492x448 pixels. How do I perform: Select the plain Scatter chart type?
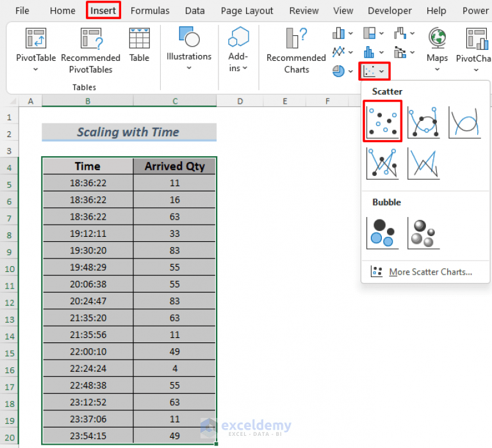(x=382, y=121)
